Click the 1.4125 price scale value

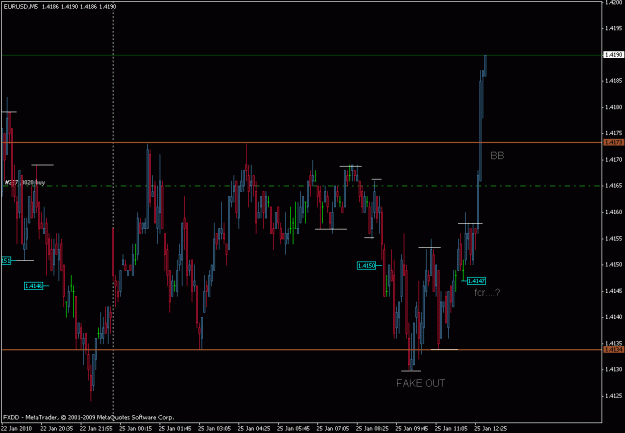(613, 396)
